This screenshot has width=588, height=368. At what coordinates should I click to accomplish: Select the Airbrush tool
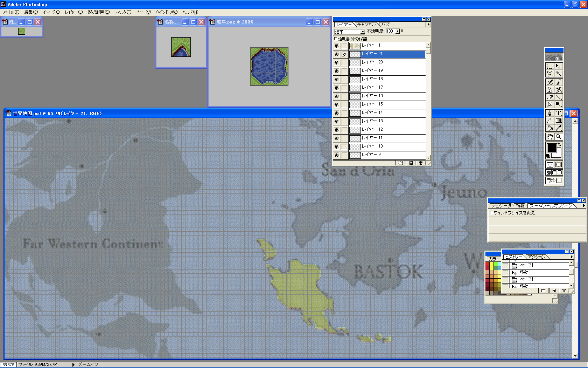[x=550, y=82]
